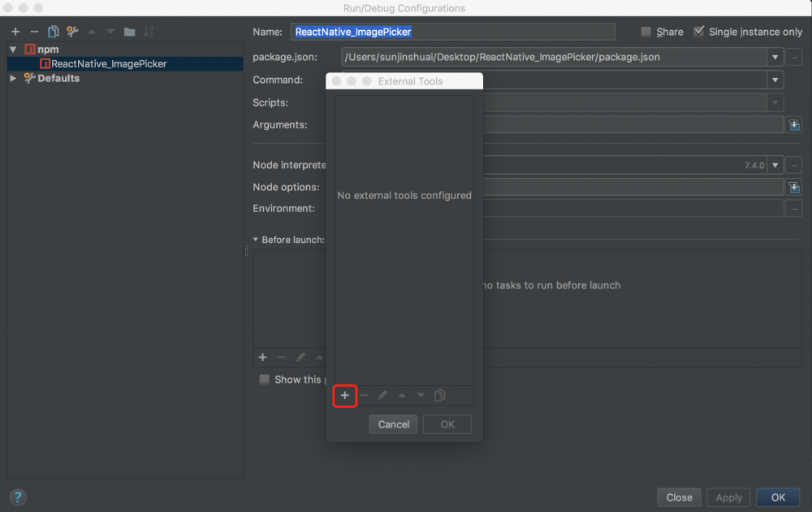
Task: Copy the selected configuration
Action: tap(52, 32)
